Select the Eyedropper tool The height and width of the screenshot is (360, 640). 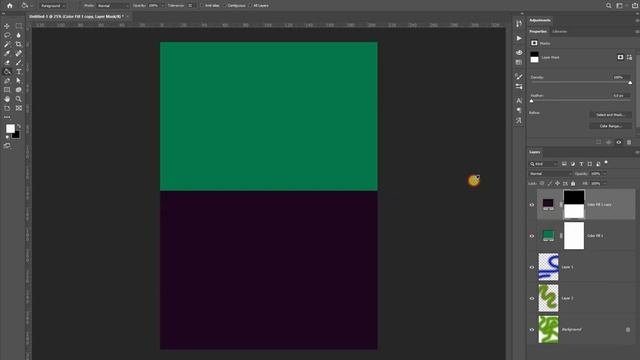point(7,53)
